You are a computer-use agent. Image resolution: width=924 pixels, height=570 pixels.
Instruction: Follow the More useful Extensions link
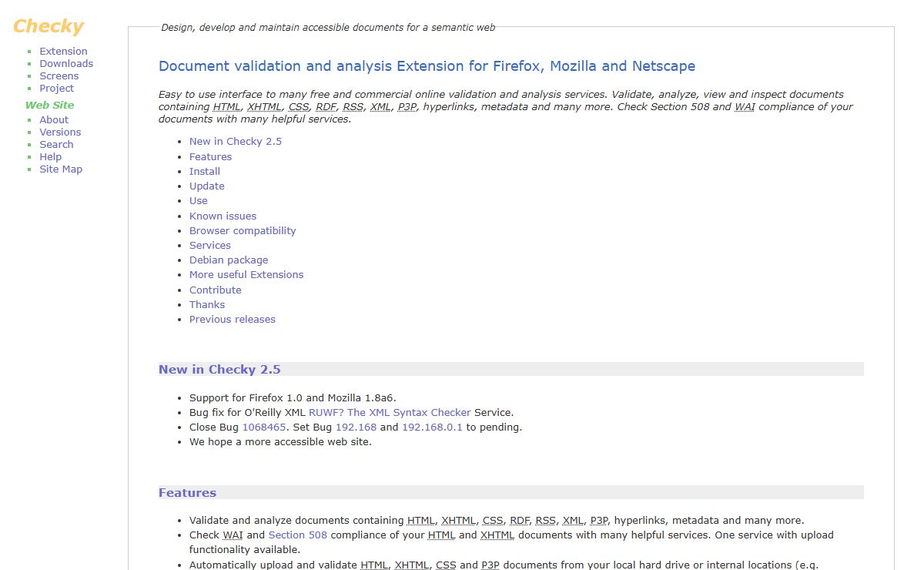246,275
